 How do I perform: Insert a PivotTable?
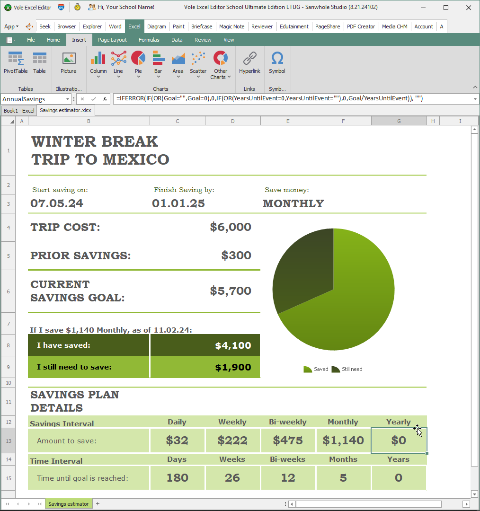tap(15, 62)
